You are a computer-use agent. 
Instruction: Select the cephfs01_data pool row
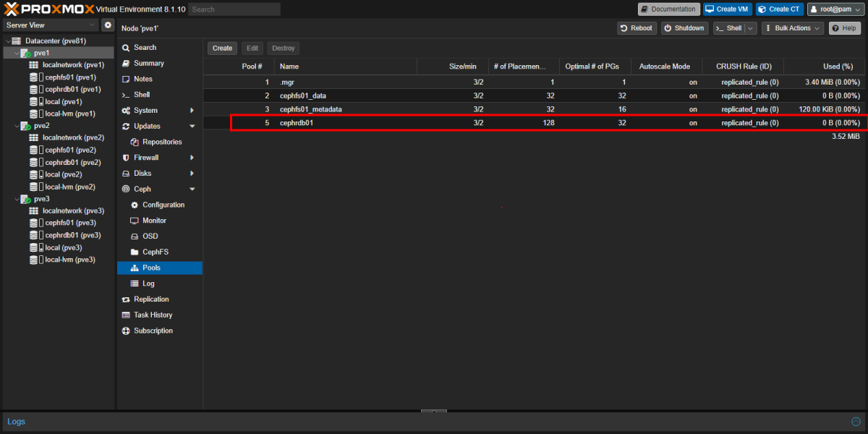point(534,95)
